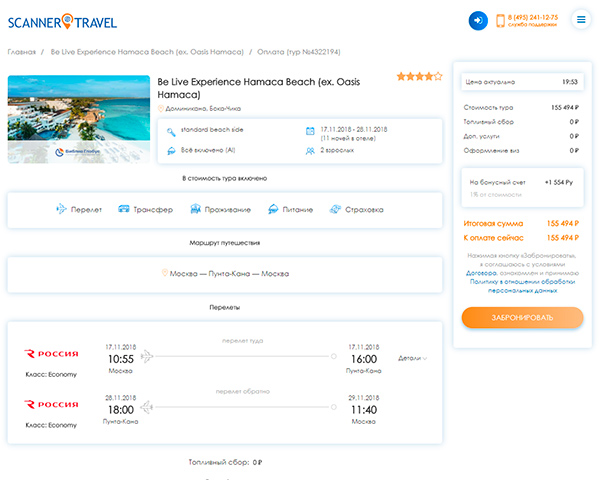Click the Москва — Пунта-Кана route
This screenshot has height=480, width=600.
229,274
